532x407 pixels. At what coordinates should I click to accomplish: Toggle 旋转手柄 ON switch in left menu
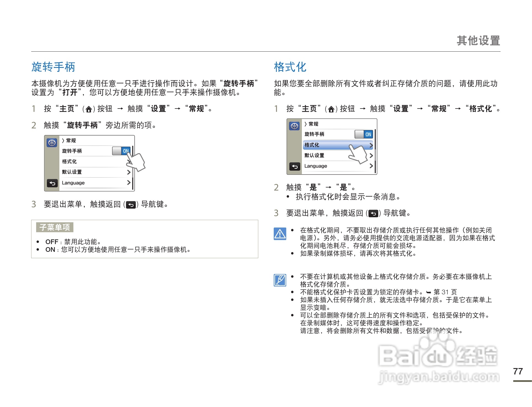point(121,151)
